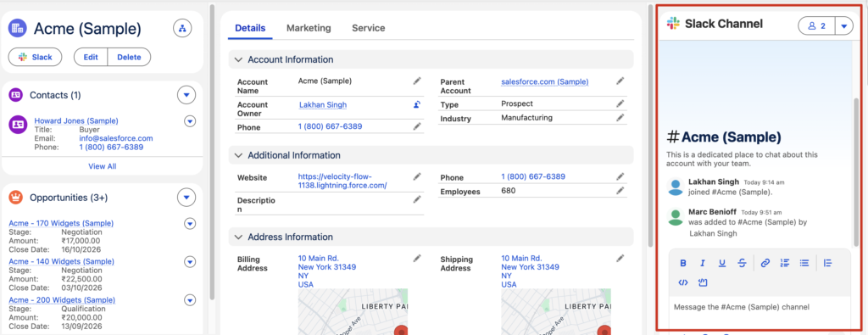Start a numbered list in Slack composer

[x=784, y=263]
